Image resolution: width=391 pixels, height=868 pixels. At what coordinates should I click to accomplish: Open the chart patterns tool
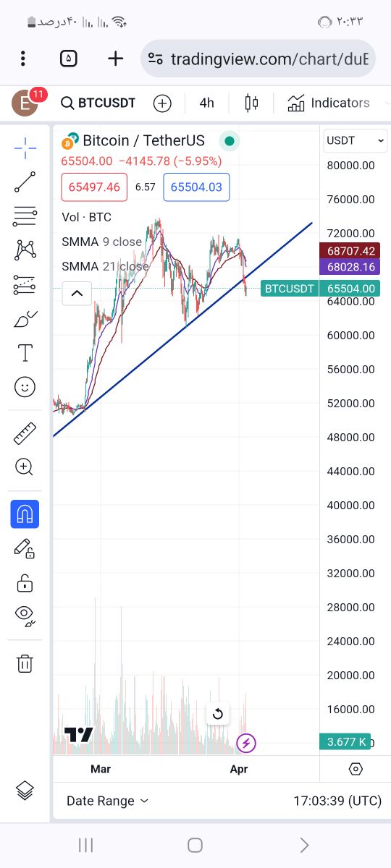tap(25, 250)
